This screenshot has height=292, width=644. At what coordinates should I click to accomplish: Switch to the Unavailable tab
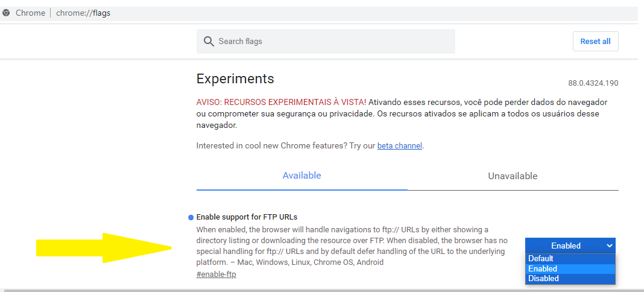[x=513, y=176]
